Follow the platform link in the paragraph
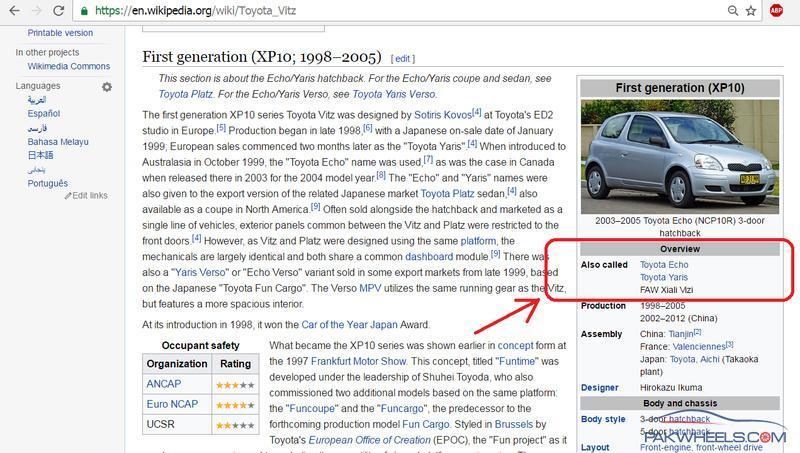The image size is (800, 453). tap(478, 241)
